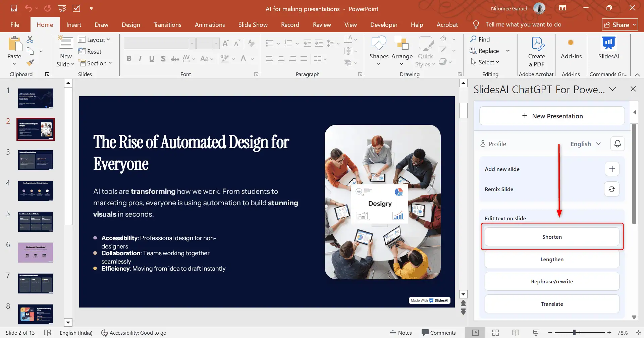The width and height of the screenshot is (644, 338).
Task: Toggle Underline formatting
Action: [152, 59]
